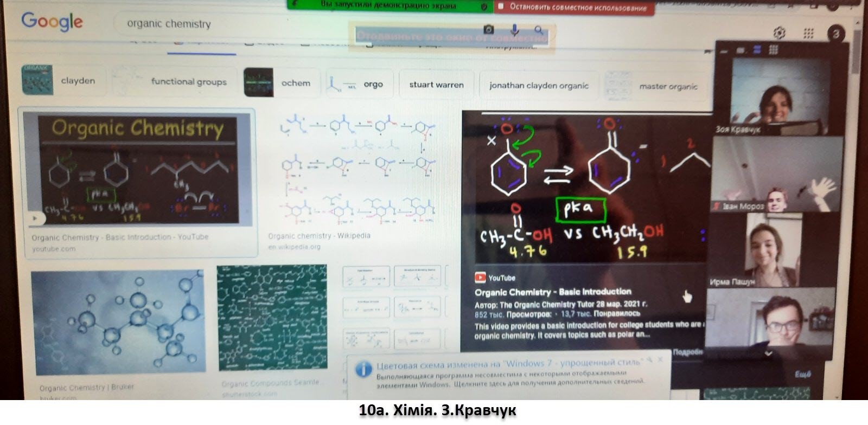Open 'Organic Chemistry - Basic Introduction' video title link
This screenshot has height=425, width=868.
pyautogui.click(x=553, y=292)
